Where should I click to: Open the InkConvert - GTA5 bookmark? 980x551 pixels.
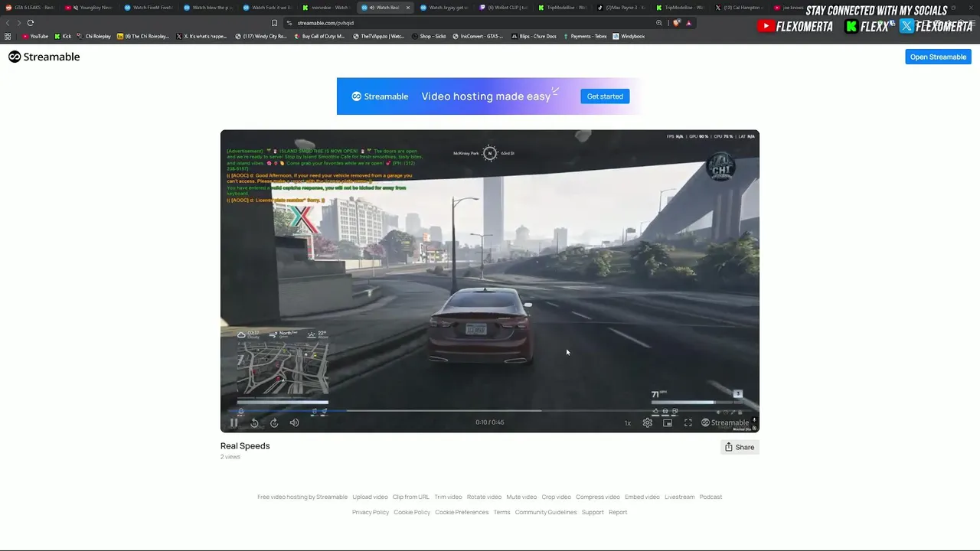tap(479, 36)
